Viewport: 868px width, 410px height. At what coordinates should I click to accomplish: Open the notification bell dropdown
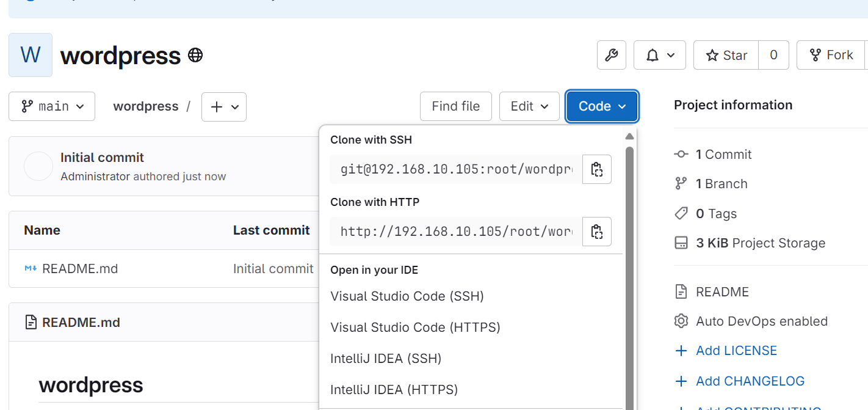coord(660,55)
